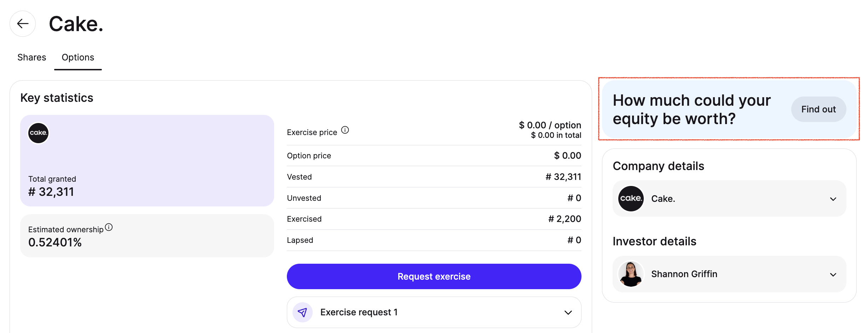This screenshot has height=333, width=868.
Task: Expand the Exercise request 1 chevron
Action: pos(568,312)
